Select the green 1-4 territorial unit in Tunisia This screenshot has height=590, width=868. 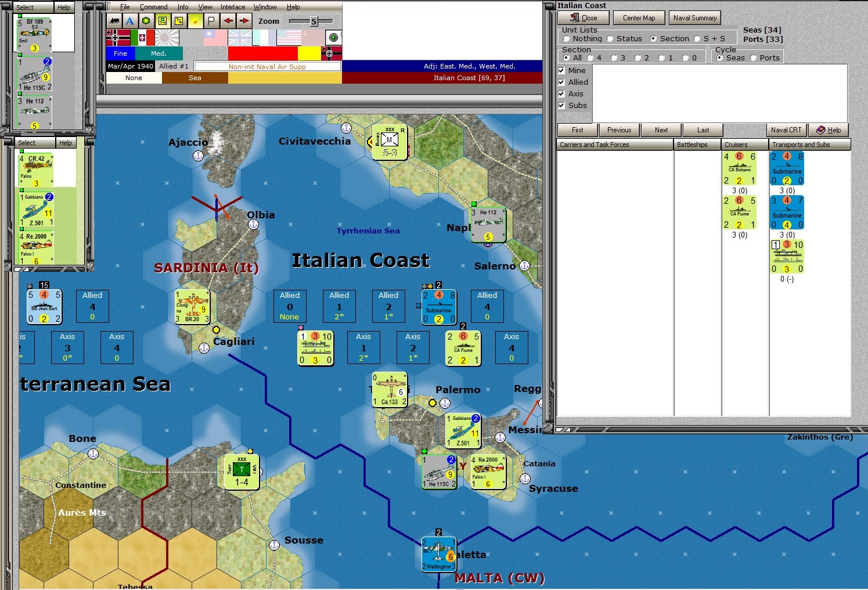click(x=242, y=472)
